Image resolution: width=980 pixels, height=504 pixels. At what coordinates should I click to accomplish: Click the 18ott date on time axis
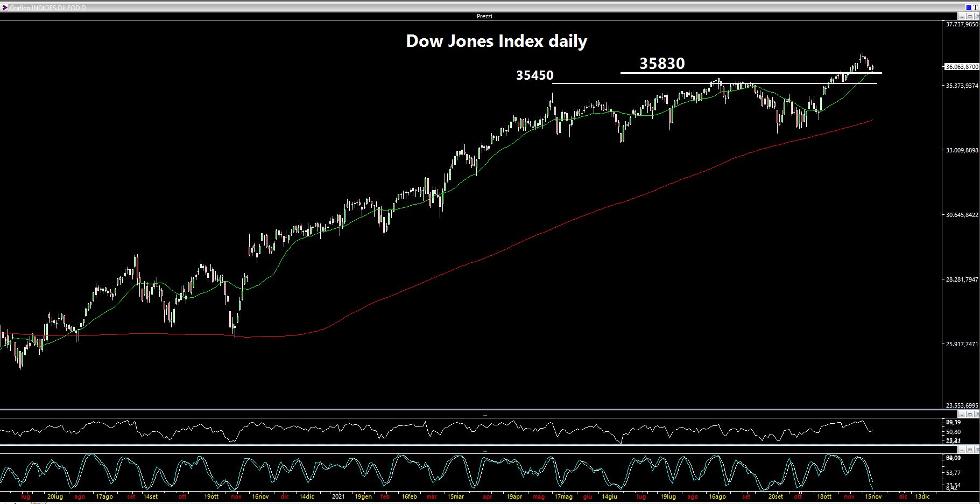click(824, 496)
